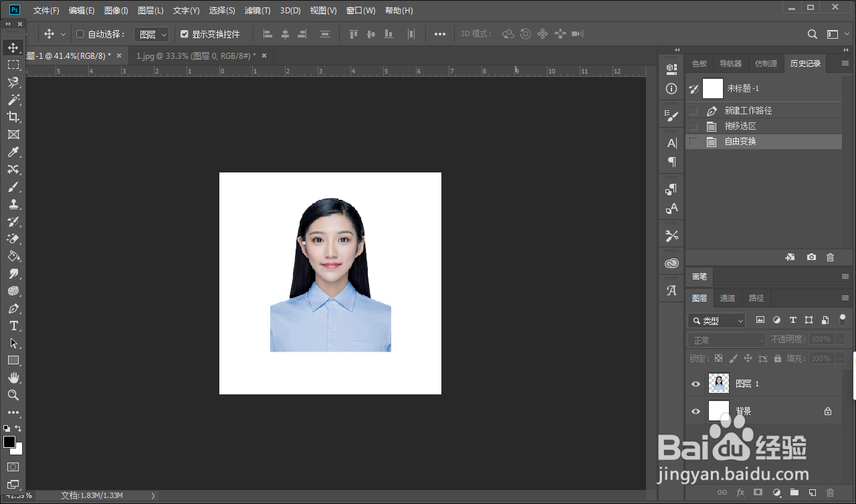Select the Horizontal Type tool
This screenshot has width=856, height=504.
tap(13, 326)
